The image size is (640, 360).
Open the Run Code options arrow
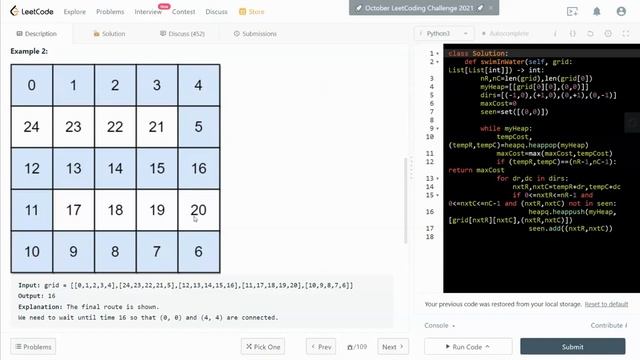pos(487,347)
